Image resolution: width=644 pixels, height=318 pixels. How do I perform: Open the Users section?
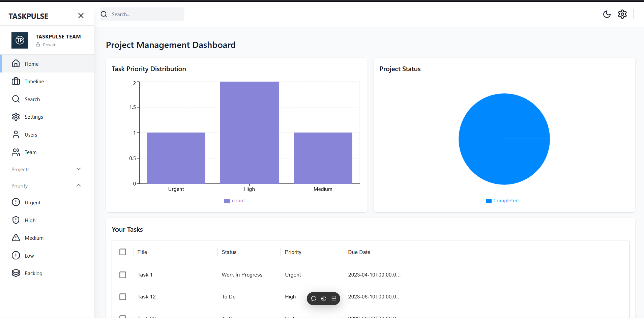coord(31,135)
